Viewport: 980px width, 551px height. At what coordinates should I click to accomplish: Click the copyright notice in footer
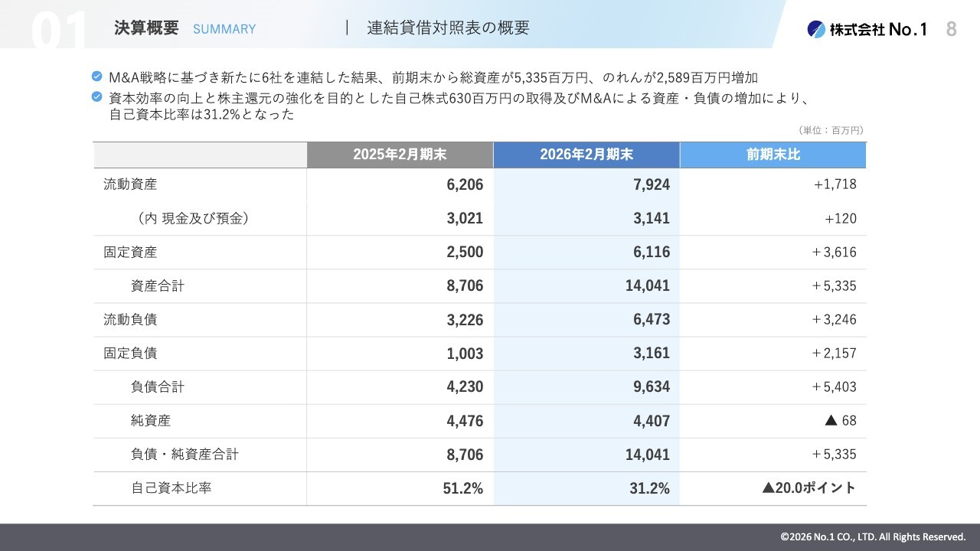pos(874,537)
